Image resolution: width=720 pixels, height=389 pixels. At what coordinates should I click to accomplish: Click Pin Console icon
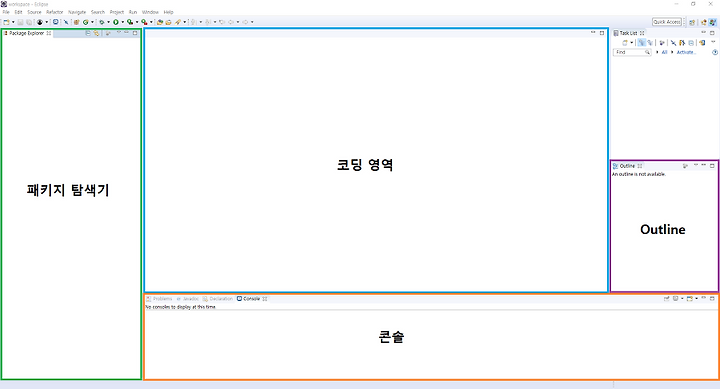tap(666, 299)
